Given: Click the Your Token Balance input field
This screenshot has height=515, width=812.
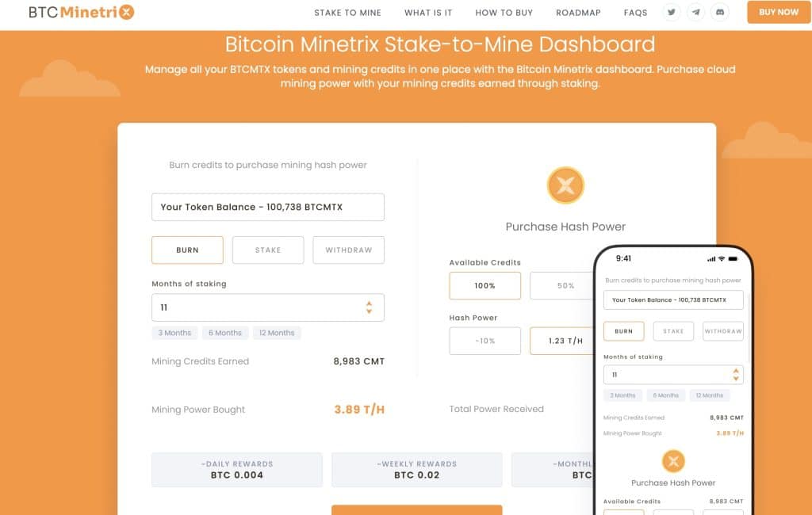Looking at the screenshot, I should pyautogui.click(x=267, y=207).
